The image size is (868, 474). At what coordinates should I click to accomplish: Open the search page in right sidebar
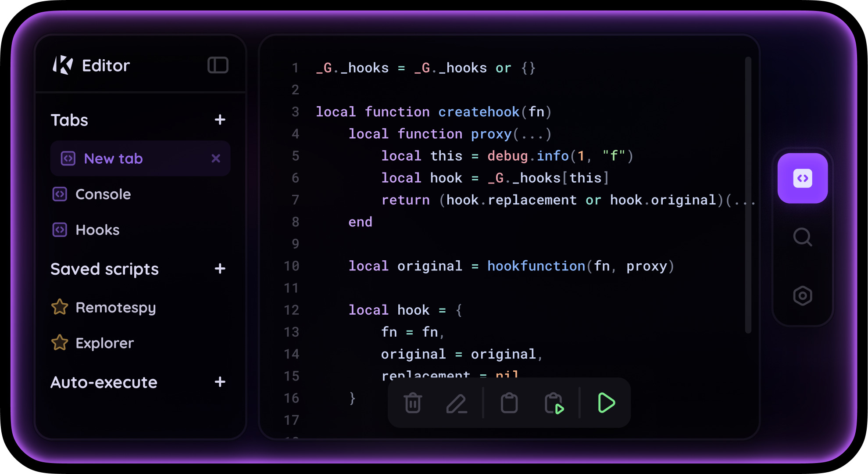click(x=802, y=237)
